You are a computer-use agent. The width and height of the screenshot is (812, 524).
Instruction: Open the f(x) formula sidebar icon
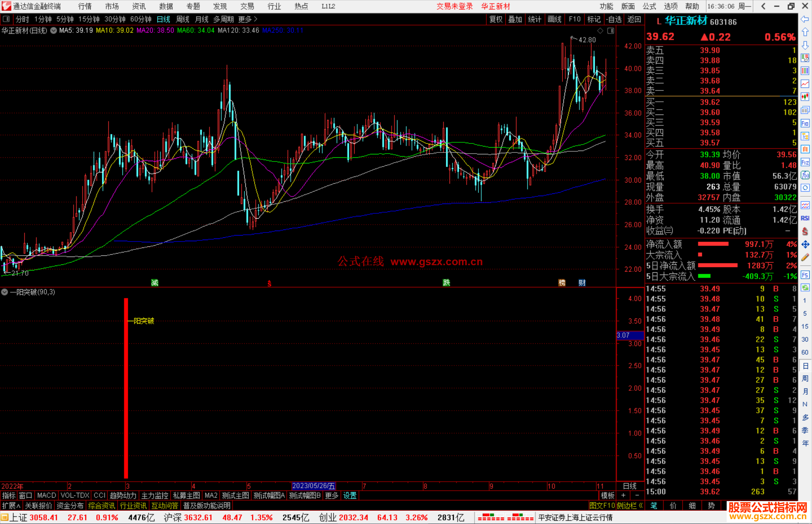click(x=805, y=175)
